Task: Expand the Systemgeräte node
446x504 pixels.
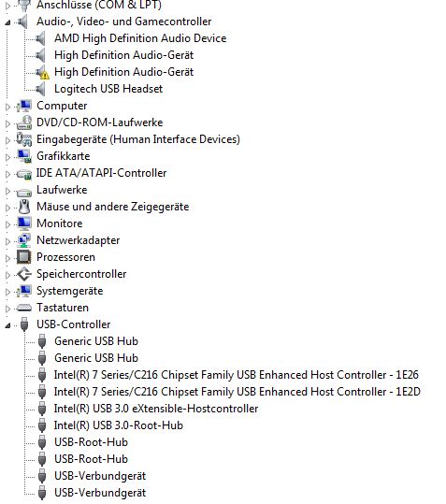Action: 8,292
